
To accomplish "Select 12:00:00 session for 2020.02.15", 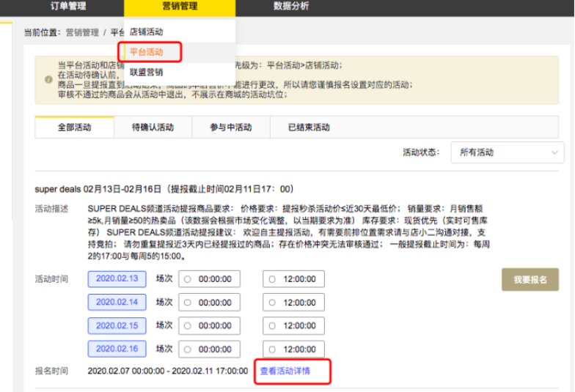I will (x=293, y=325).
